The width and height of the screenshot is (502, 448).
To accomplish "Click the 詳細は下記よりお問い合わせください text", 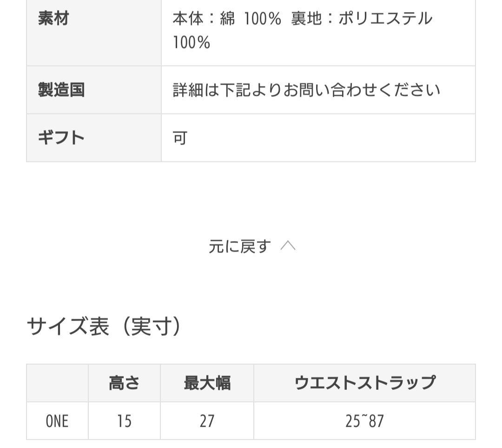I will coord(306,90).
